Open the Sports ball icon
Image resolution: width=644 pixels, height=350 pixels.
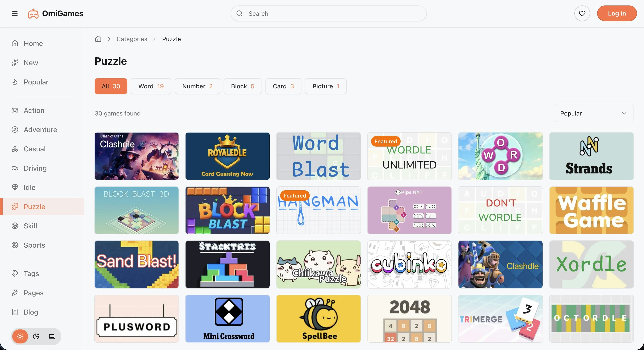[x=15, y=245]
